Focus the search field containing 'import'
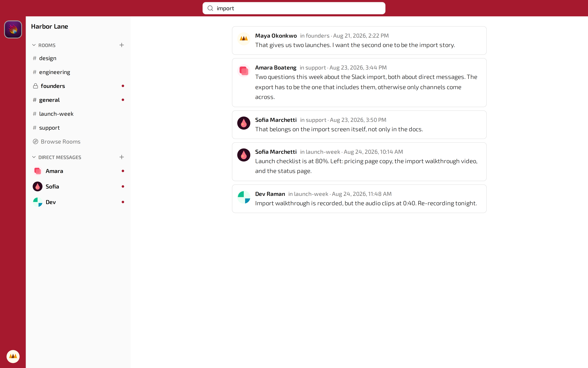Screen dimensions: 588x368 (x=294, y=8)
